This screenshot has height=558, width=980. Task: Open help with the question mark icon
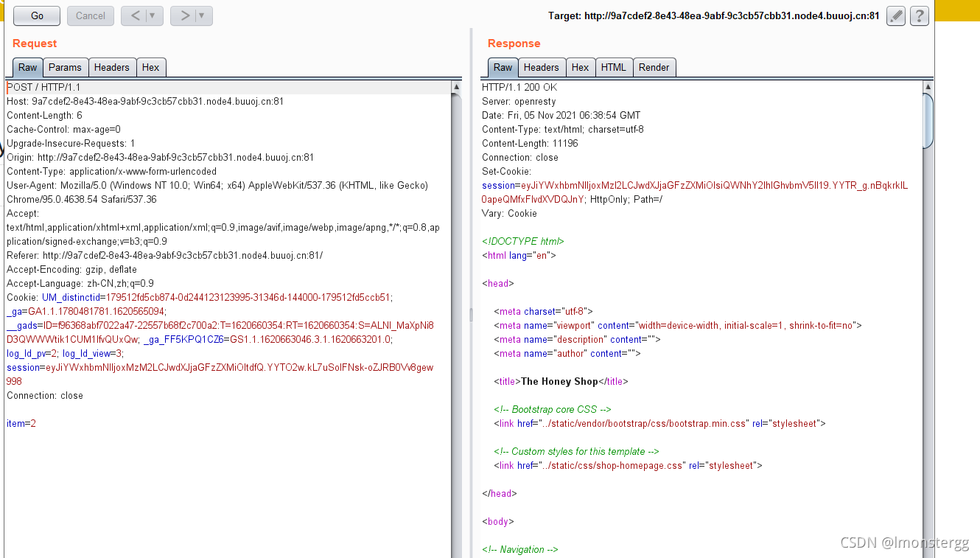(919, 15)
